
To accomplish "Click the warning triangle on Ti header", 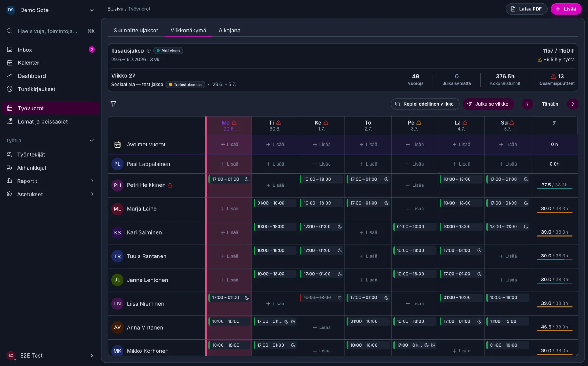I will (x=279, y=123).
